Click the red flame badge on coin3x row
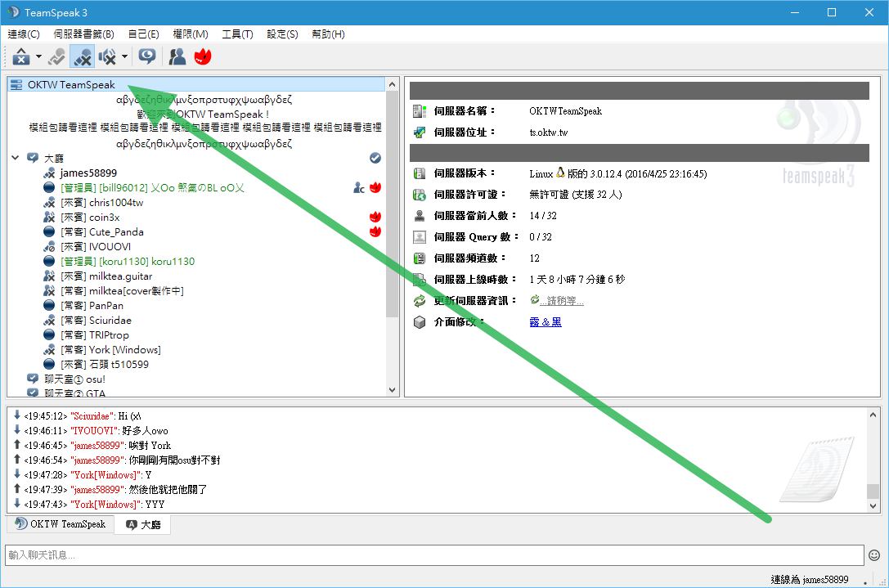The height and width of the screenshot is (588, 889). pos(375,217)
